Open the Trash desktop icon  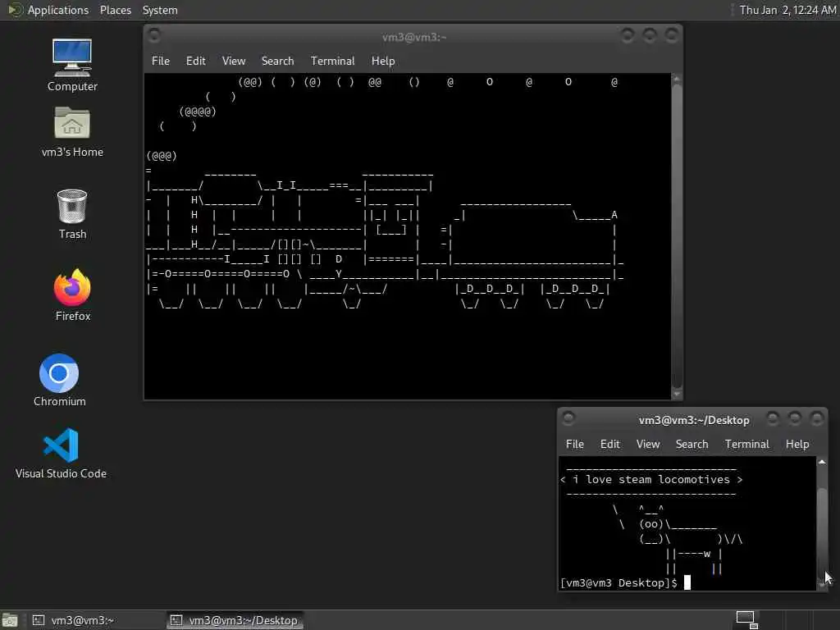[72, 214]
